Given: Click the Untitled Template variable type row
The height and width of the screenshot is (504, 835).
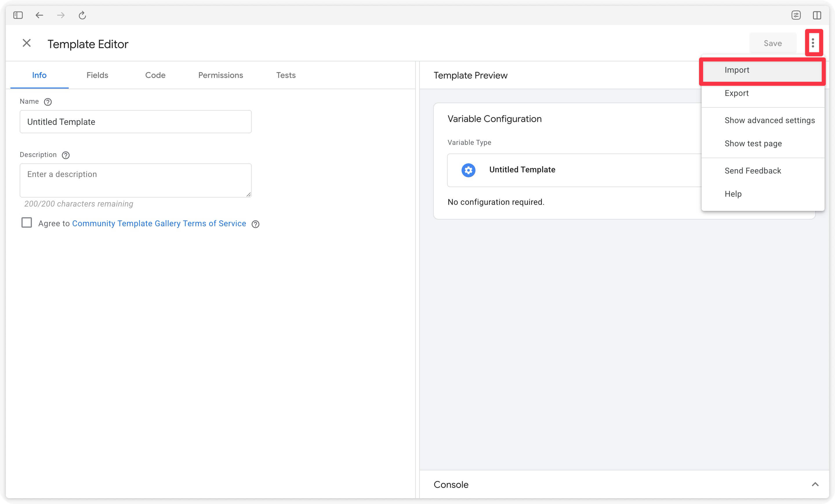Looking at the screenshot, I should coord(574,170).
